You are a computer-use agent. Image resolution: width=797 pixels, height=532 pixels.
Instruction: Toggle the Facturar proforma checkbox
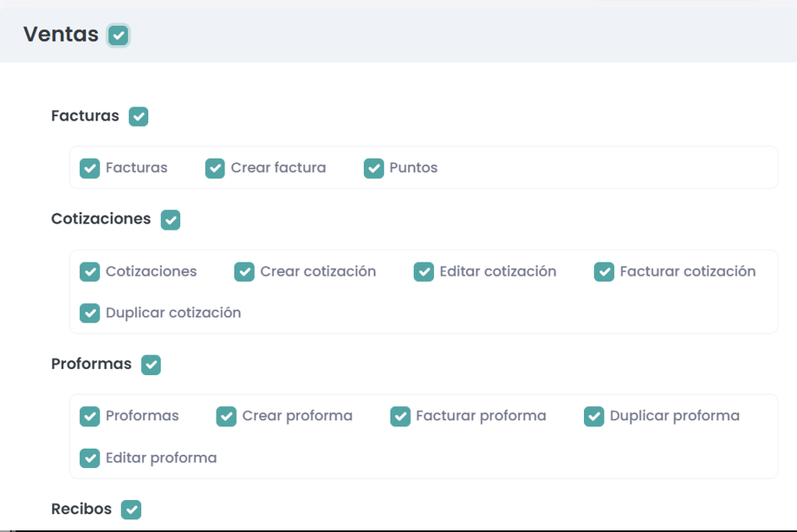point(400,417)
